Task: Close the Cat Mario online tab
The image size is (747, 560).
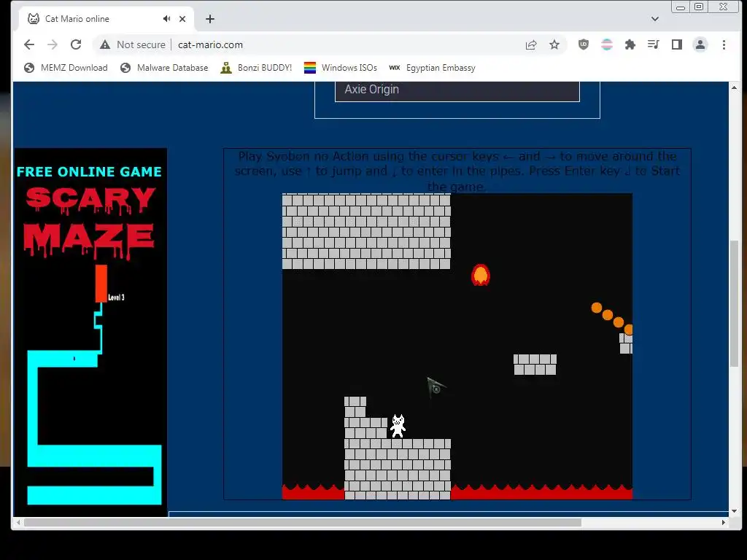Action: pyautogui.click(x=182, y=19)
